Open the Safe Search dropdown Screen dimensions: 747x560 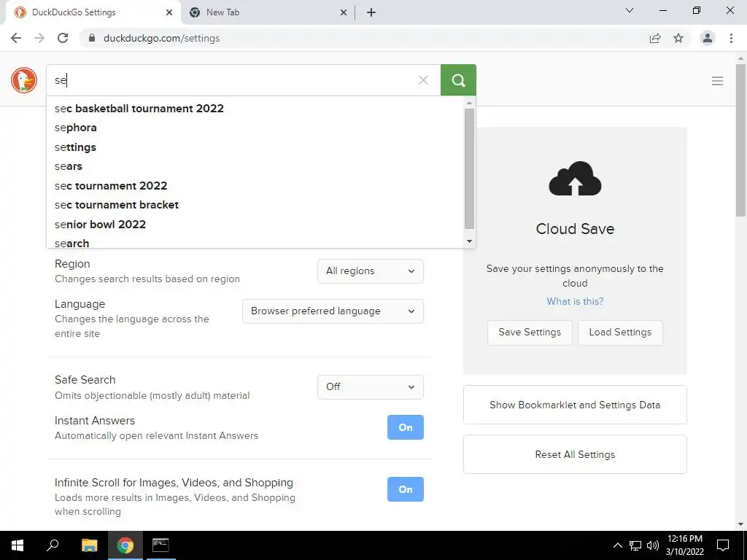(370, 386)
